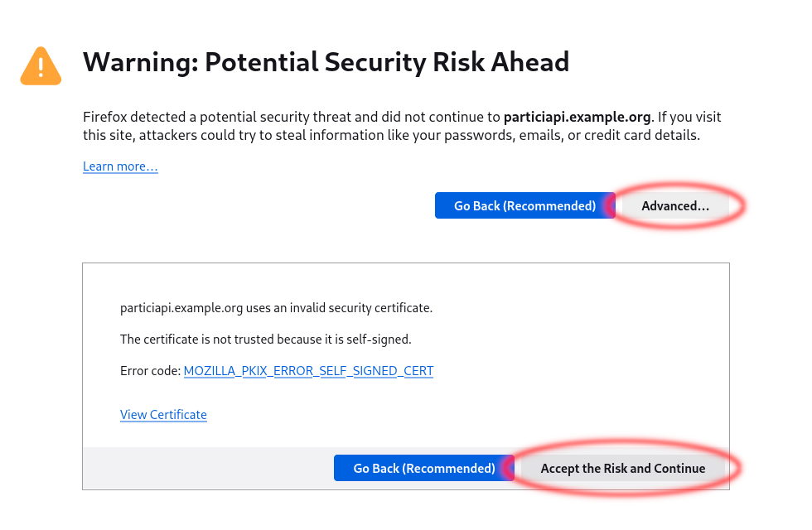This screenshot has height=530, width=812.
Task: Click the Advanced… button inside the red circle
Action: (674, 205)
